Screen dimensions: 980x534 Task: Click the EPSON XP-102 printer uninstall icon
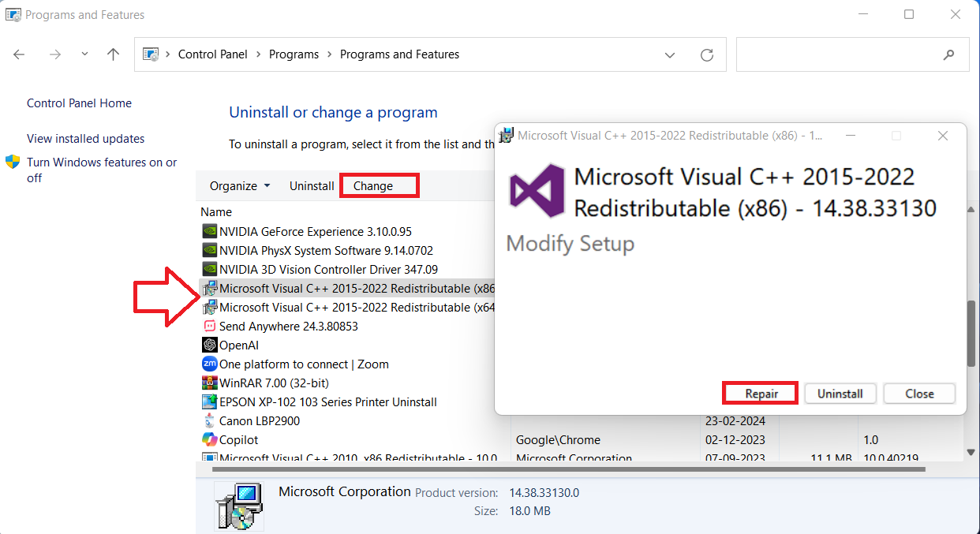[209, 401]
